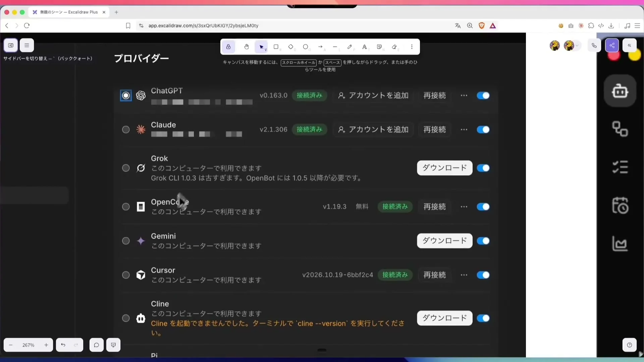Disable the Claude provider toggle
This screenshot has width=644, height=362.
click(483, 130)
